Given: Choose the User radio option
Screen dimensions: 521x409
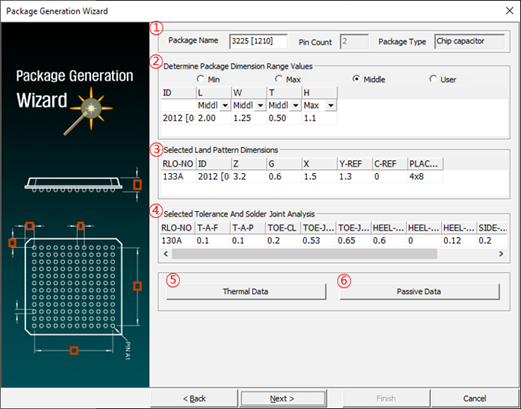Looking at the screenshot, I should pyautogui.click(x=433, y=79).
